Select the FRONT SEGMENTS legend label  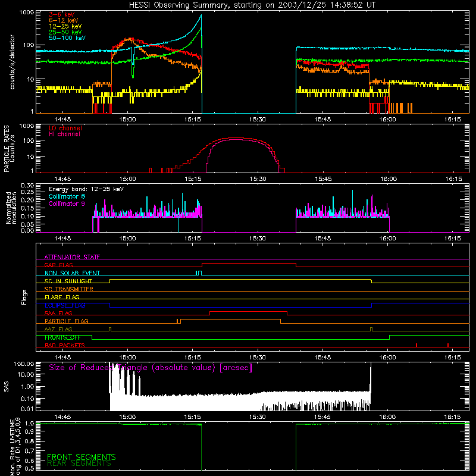(x=82, y=457)
